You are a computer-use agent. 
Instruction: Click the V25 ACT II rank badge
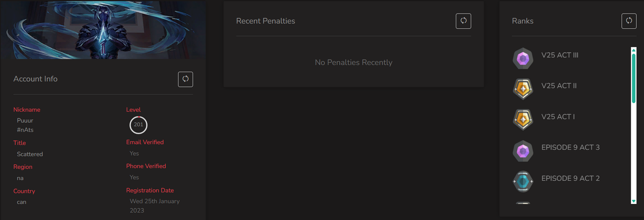523,89
